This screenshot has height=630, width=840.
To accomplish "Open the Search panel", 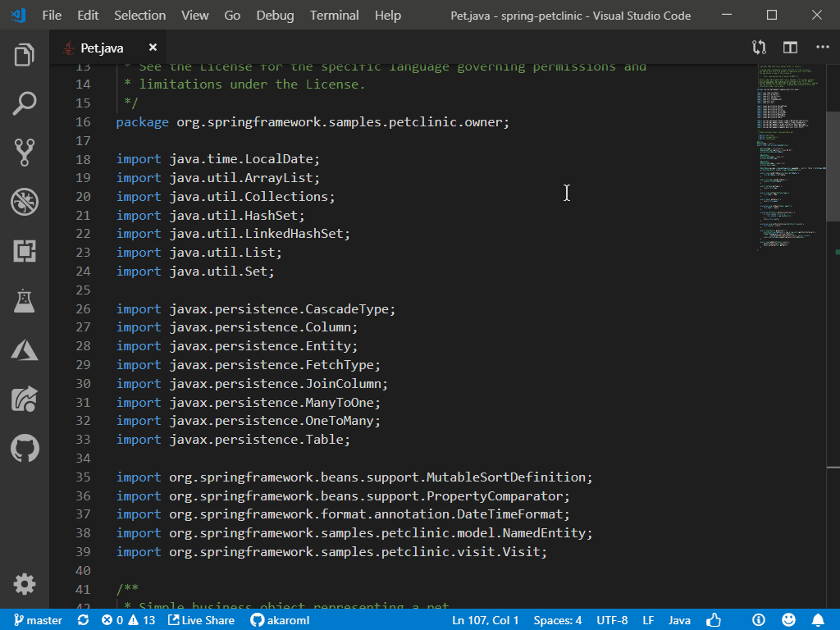I will pyautogui.click(x=25, y=103).
